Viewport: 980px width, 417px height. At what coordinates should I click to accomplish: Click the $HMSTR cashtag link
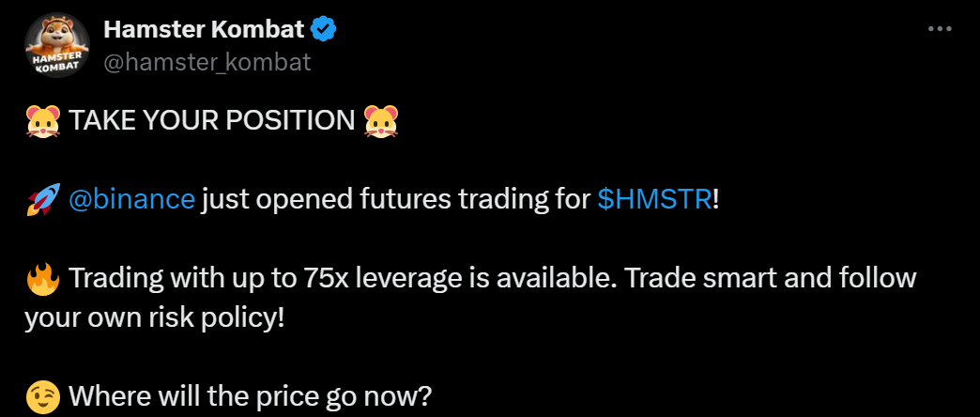(x=654, y=200)
